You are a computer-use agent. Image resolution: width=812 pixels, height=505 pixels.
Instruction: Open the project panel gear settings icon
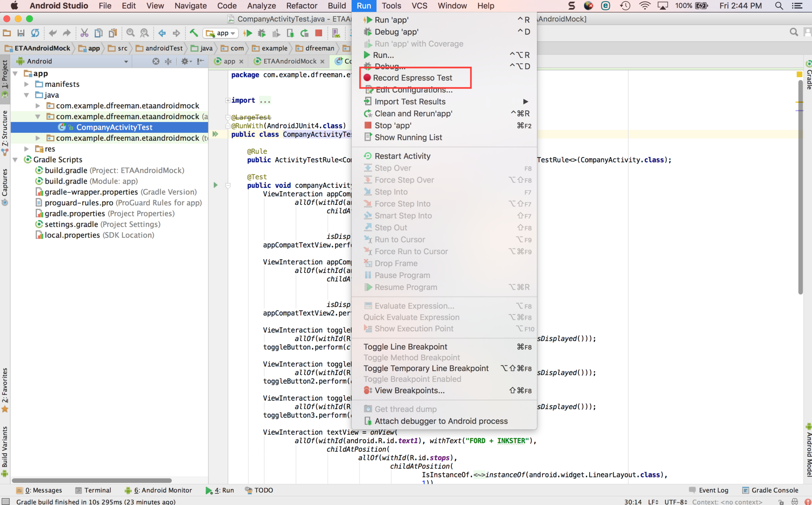pos(185,61)
